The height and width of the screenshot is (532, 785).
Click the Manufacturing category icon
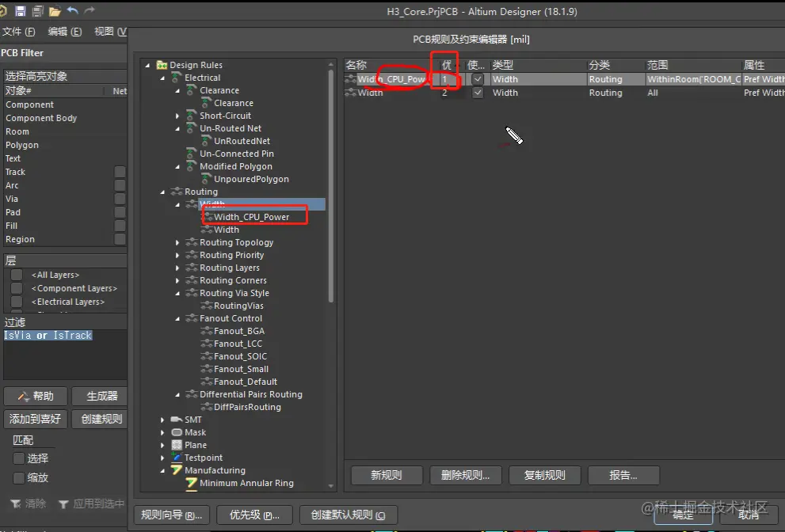176,470
